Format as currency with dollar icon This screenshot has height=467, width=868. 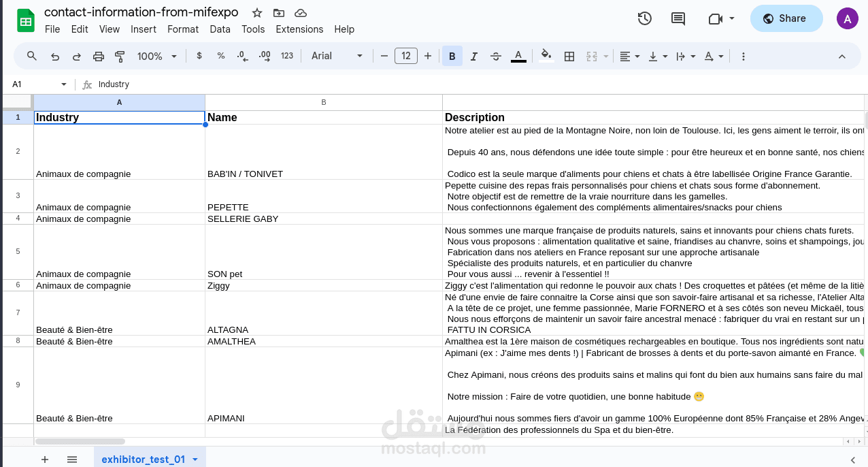(199, 56)
